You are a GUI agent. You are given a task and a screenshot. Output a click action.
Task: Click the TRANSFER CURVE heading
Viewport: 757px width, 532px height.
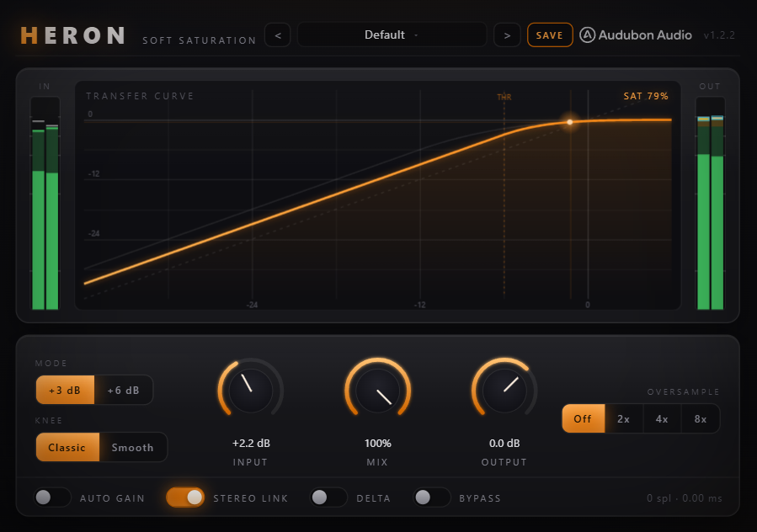(140, 96)
